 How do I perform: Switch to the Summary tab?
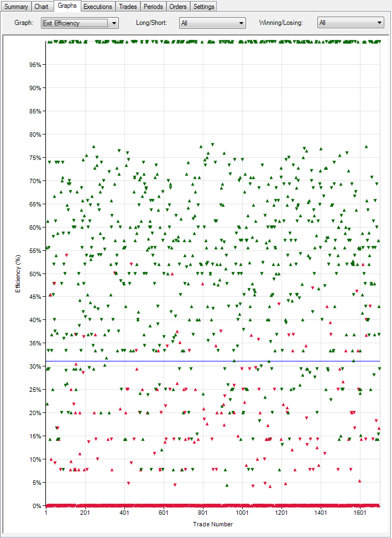tap(16, 7)
